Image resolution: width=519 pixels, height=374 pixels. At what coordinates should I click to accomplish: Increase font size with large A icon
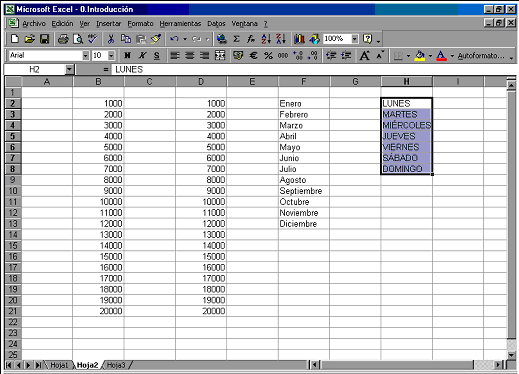365,55
